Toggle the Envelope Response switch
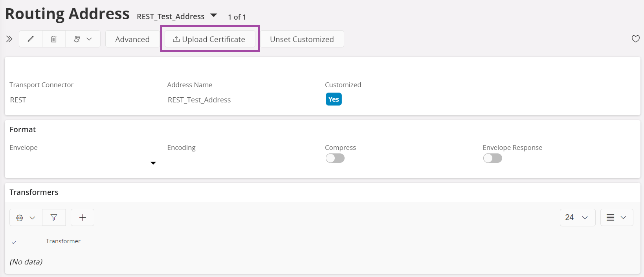This screenshot has height=277, width=644. pos(492,158)
